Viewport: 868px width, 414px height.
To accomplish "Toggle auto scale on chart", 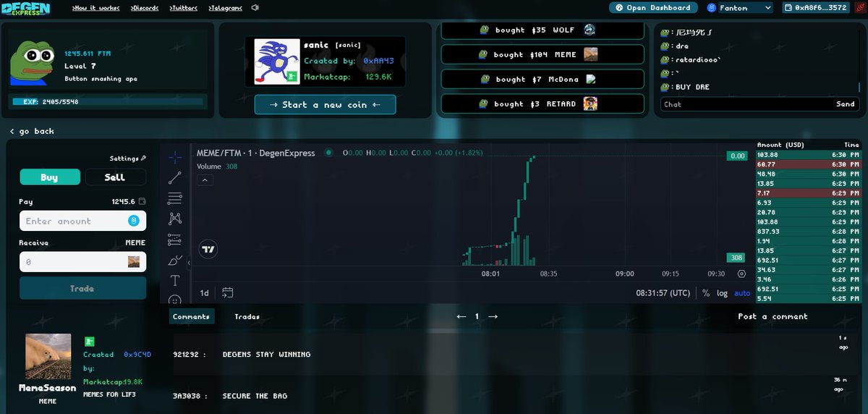I will point(742,293).
